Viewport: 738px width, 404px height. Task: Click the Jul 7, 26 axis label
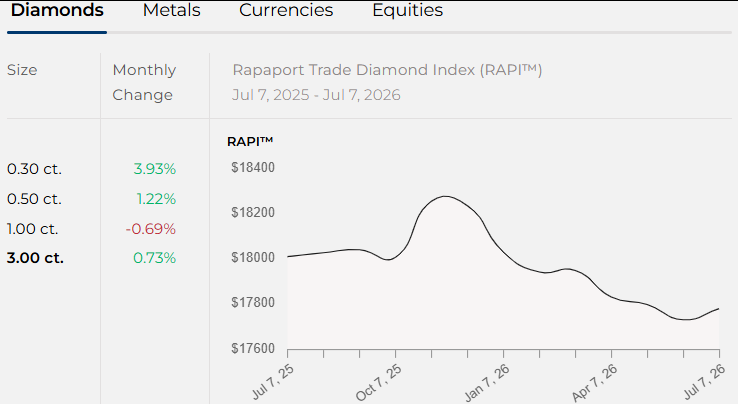click(x=705, y=381)
